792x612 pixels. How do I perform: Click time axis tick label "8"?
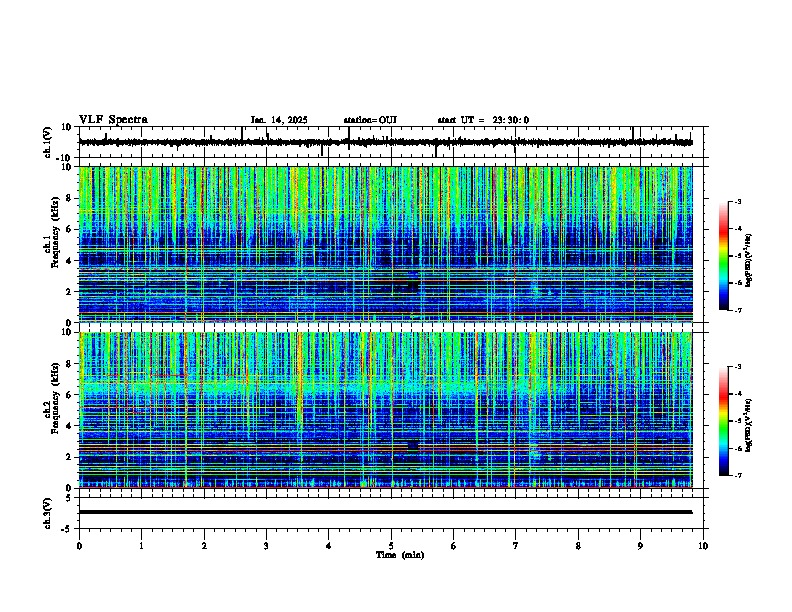coord(578,546)
